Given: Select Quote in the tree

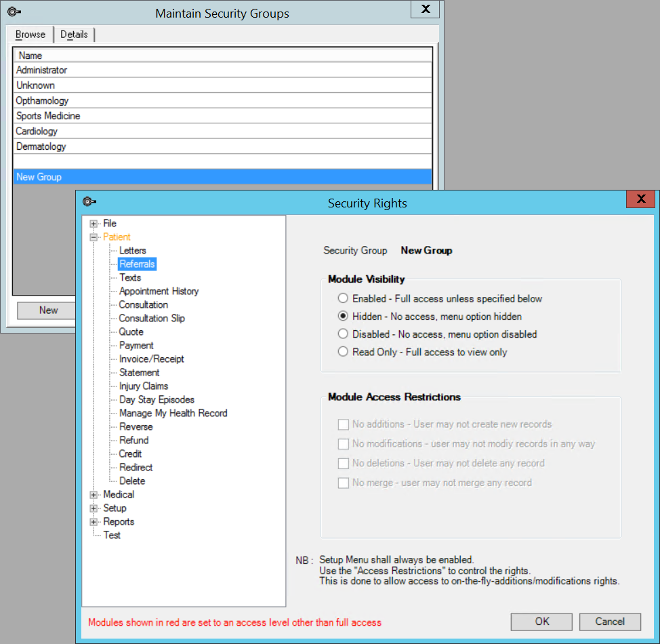Looking at the screenshot, I should pos(131,332).
